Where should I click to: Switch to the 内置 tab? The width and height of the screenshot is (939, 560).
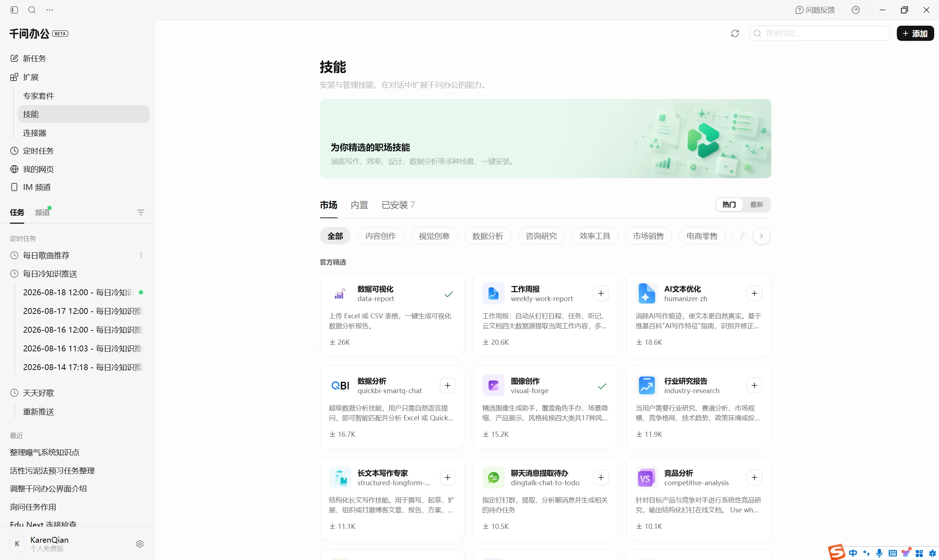coord(359,205)
